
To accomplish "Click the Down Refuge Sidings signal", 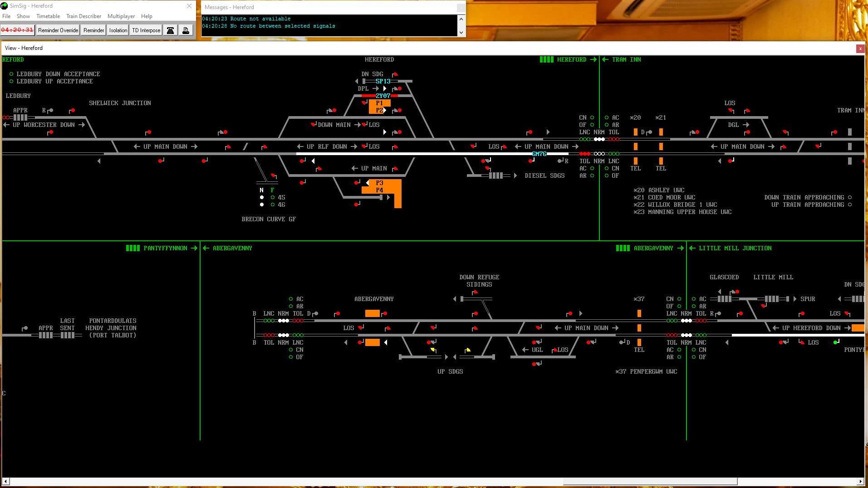I will tap(475, 292).
